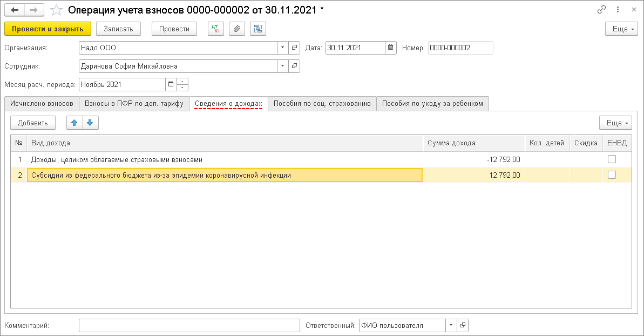Viewport: 644px width, 336px height.
Task: Click the amount -12 792,00 cell
Action: point(474,159)
